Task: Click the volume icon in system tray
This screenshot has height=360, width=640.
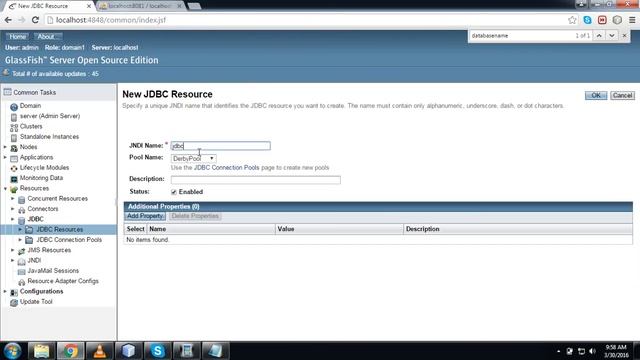Action: coord(593,351)
